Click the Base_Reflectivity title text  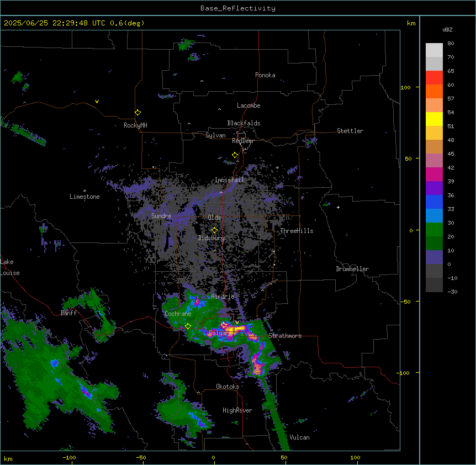point(238,8)
